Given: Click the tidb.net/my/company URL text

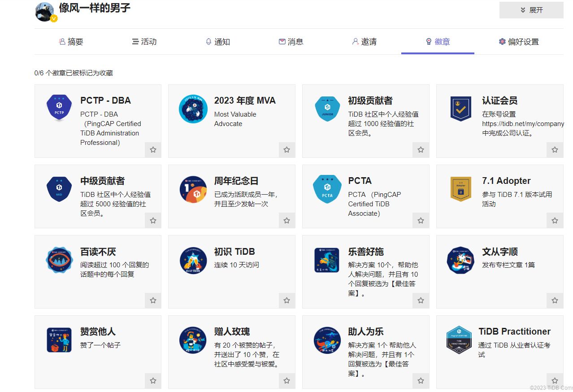Looking at the screenshot, I should point(523,124).
